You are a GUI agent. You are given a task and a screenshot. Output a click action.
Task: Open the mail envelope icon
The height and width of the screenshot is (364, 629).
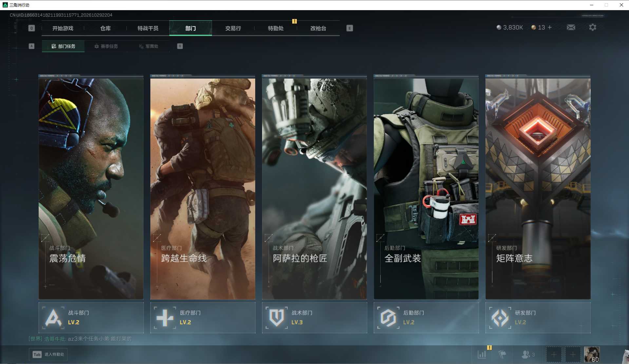click(x=571, y=27)
